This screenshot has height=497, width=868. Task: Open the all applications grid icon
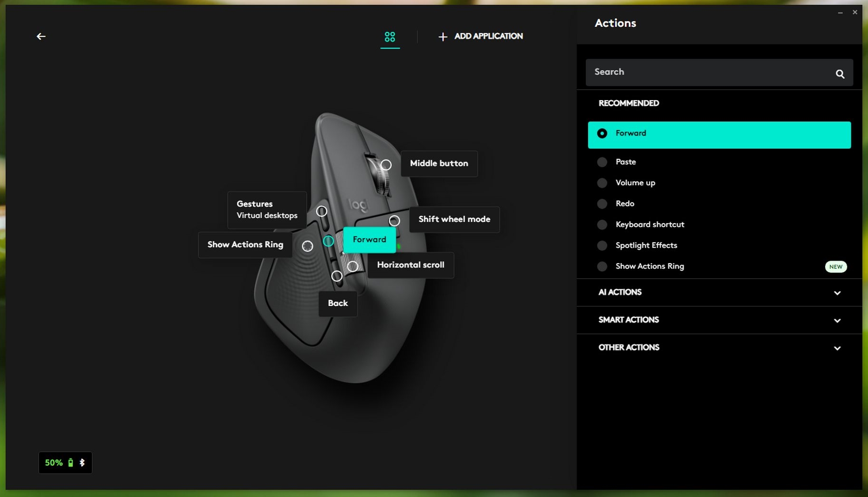click(x=390, y=37)
